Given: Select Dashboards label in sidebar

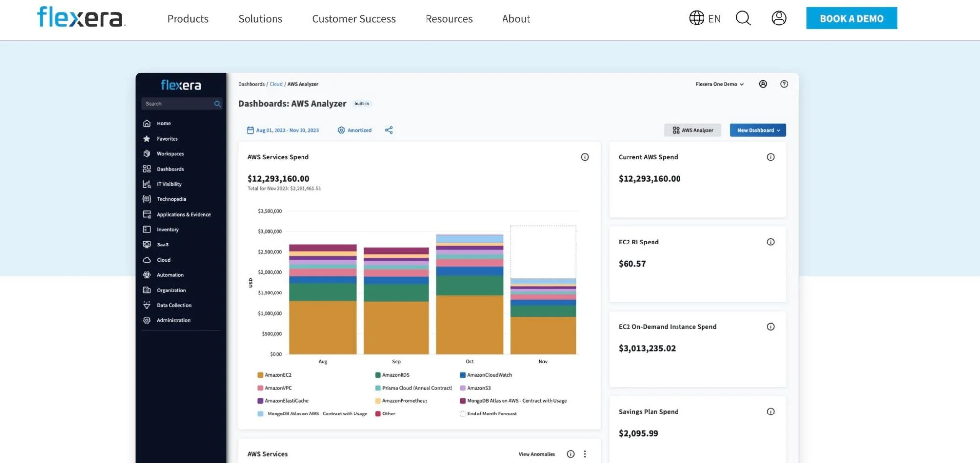Looking at the screenshot, I should (171, 169).
